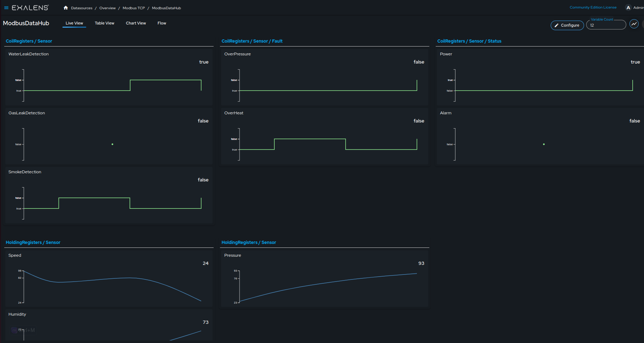Click the OverHeat label

click(x=234, y=113)
